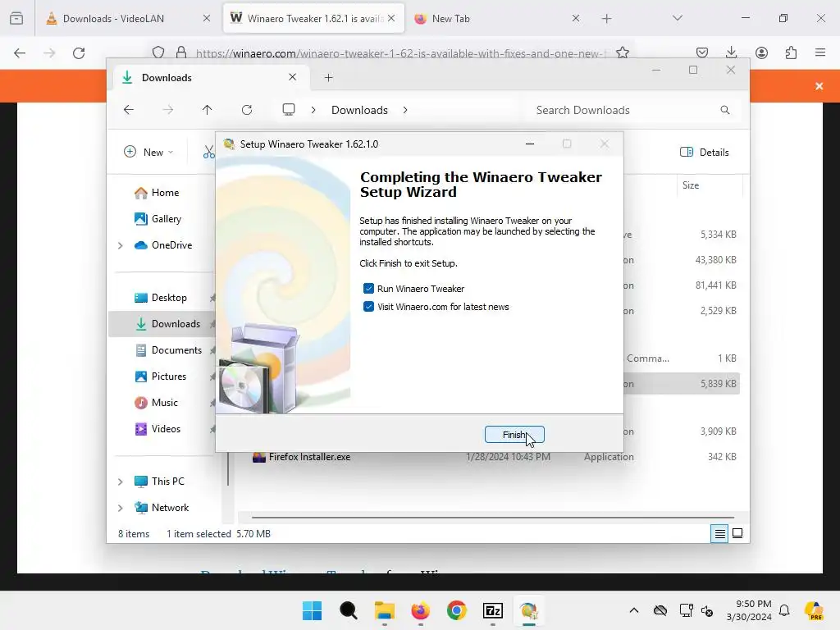Select the Downloads tab in File Explorer
The image size is (840, 630).
click(209, 78)
